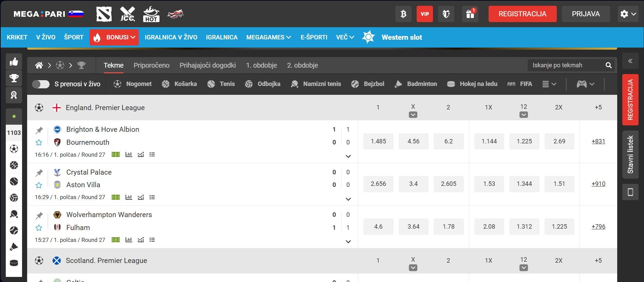
Task: Switch to the Priporočeno tab
Action: point(151,65)
